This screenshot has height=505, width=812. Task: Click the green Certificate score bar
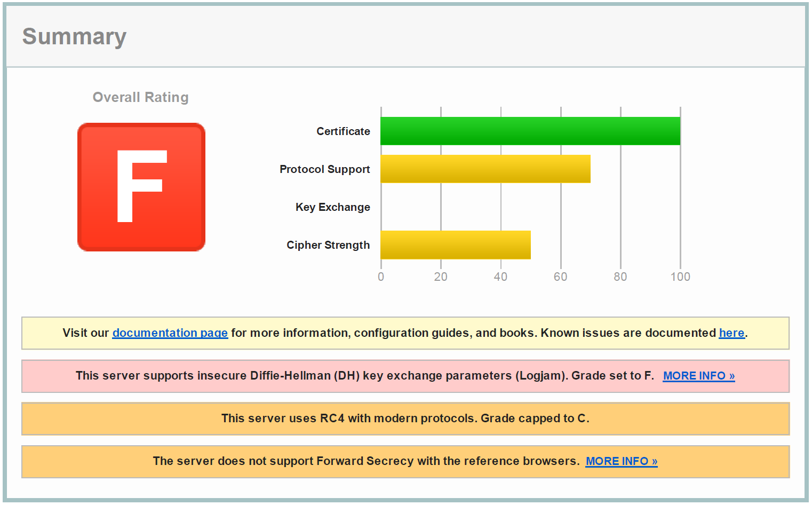(x=530, y=131)
